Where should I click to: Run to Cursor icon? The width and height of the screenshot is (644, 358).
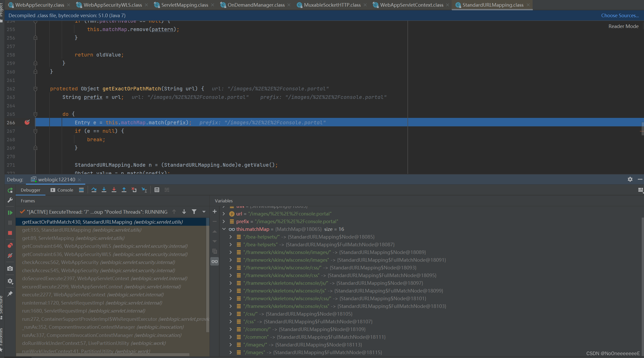pos(144,190)
